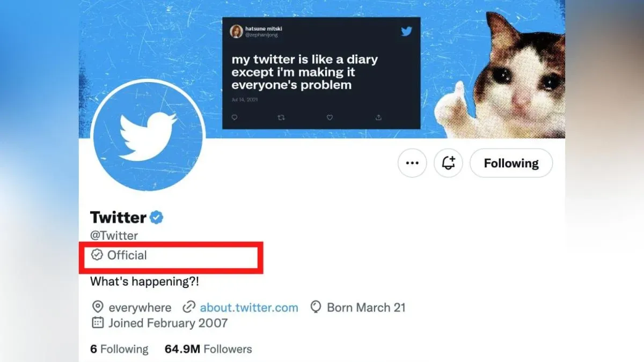Screen dimensions: 644x362
Task: Open the 64.9M Followers list
Action: tap(208, 349)
